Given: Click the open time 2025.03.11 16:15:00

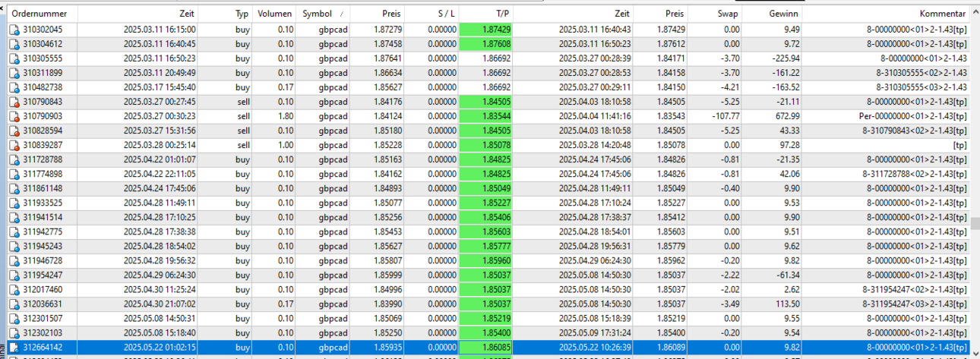Looking at the screenshot, I should coord(160,30).
